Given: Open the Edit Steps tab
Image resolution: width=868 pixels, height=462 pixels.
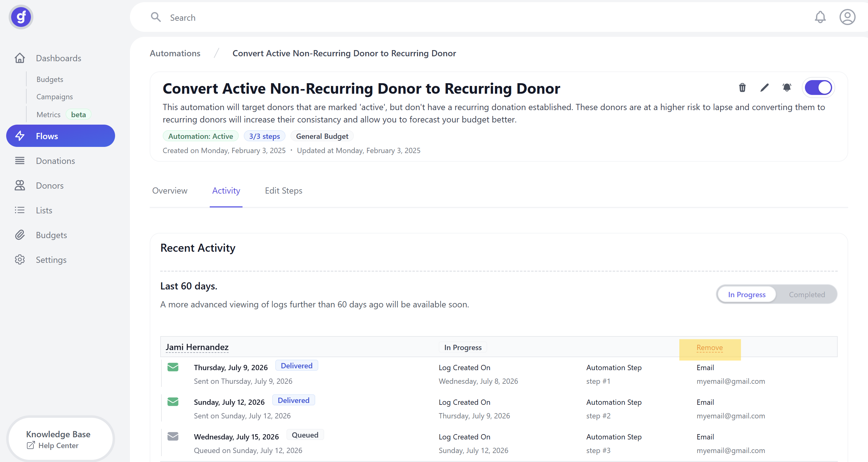Looking at the screenshot, I should [284, 190].
